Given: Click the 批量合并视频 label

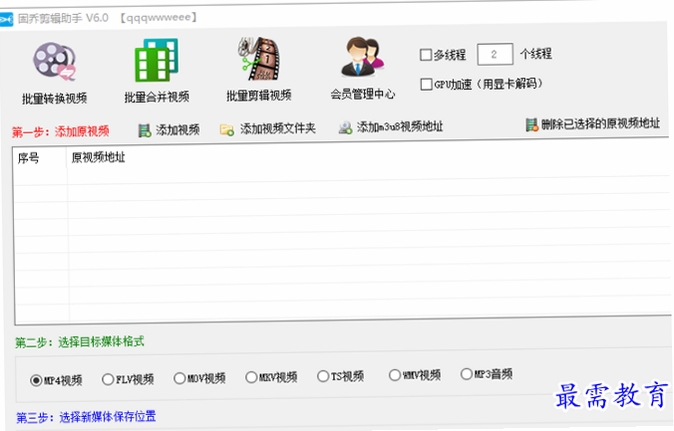Looking at the screenshot, I should (x=157, y=97).
